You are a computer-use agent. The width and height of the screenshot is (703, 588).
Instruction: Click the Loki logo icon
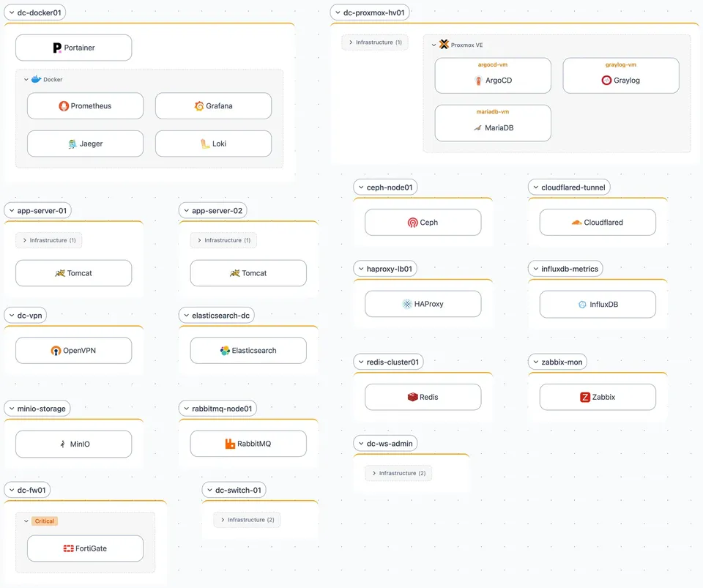pos(205,144)
